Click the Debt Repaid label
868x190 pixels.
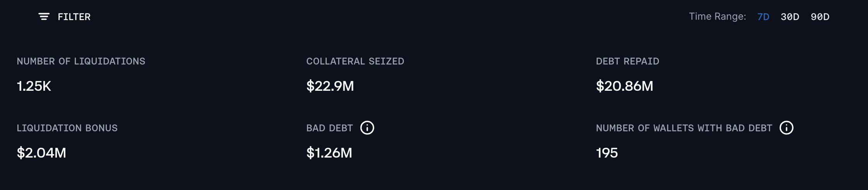pyautogui.click(x=627, y=61)
